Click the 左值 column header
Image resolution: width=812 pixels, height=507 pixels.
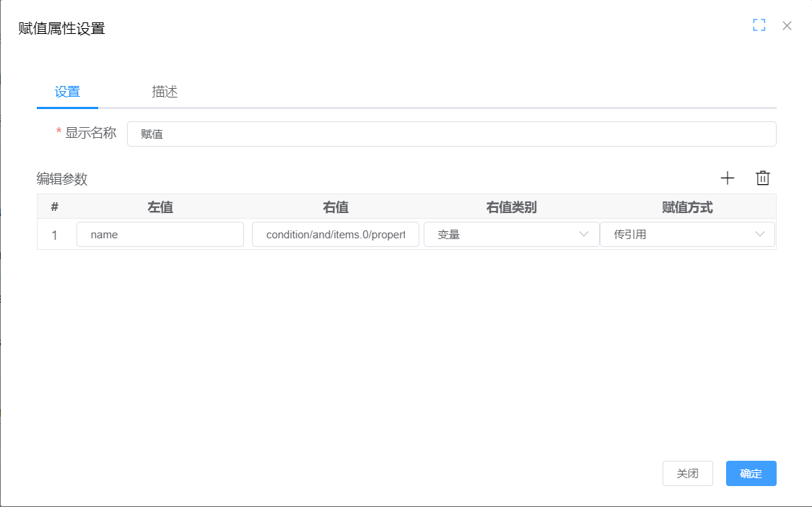160,208
